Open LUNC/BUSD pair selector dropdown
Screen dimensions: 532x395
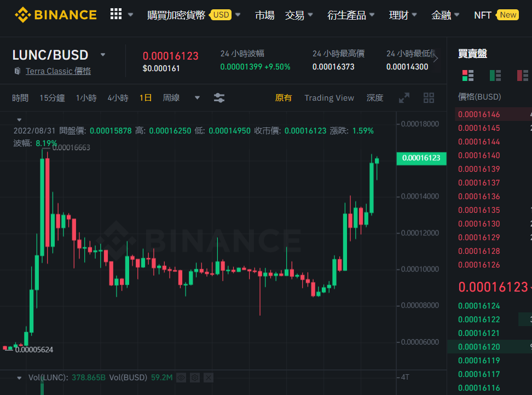[103, 55]
